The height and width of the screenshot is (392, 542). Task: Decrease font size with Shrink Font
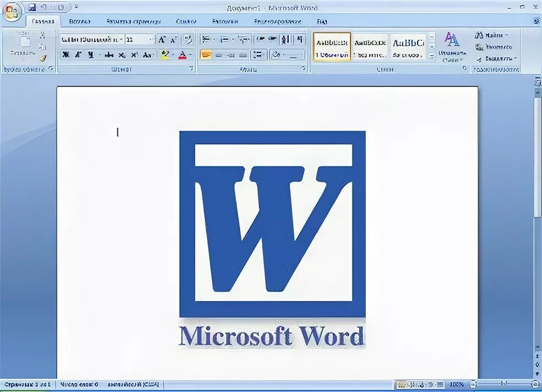[x=174, y=40]
